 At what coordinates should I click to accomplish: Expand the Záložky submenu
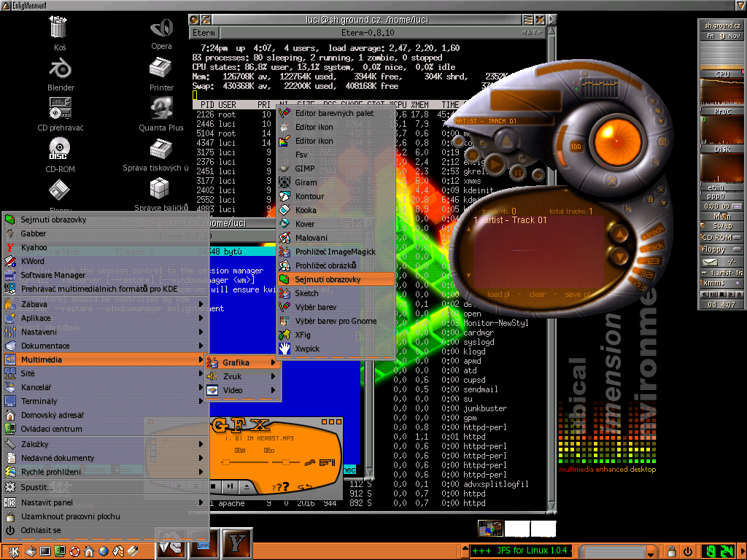click(x=106, y=444)
